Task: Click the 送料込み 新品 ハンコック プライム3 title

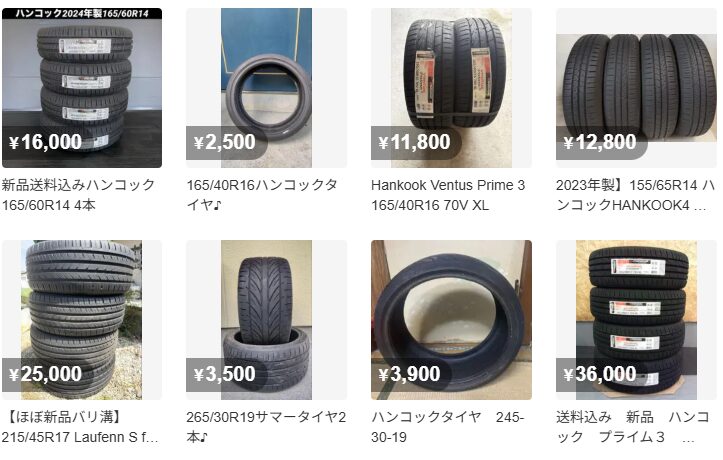Action: (633, 427)
